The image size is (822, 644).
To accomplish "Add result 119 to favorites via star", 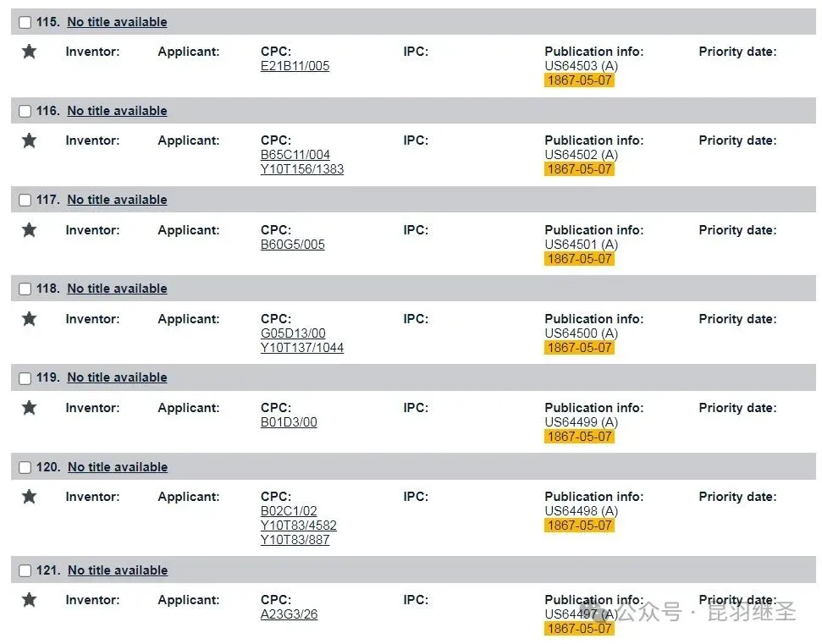I will pyautogui.click(x=29, y=408).
